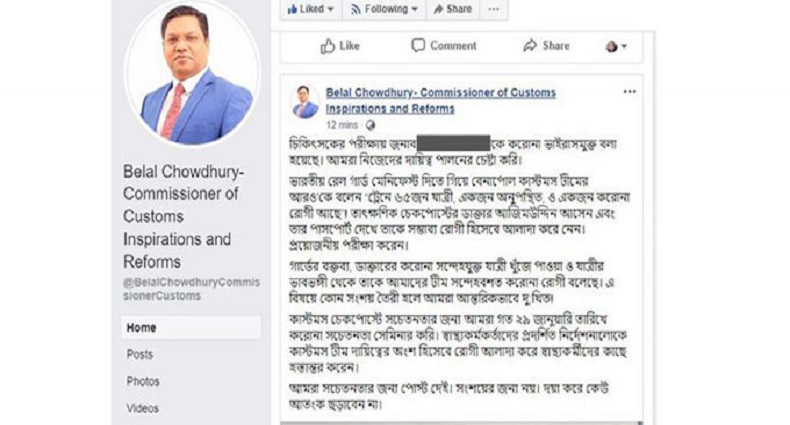Screen dimensions: 790x425
Task: Click the 12 mins timestamp
Action: coord(343,125)
